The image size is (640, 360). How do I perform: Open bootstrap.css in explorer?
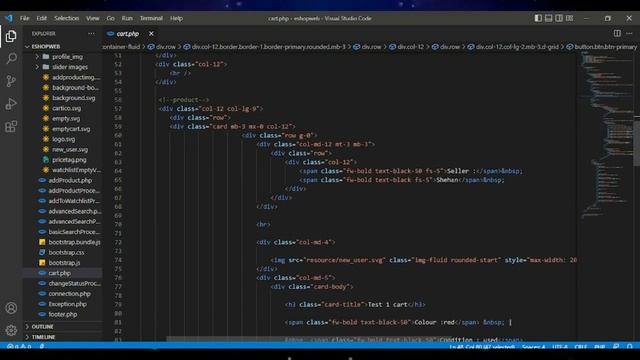[62, 253]
